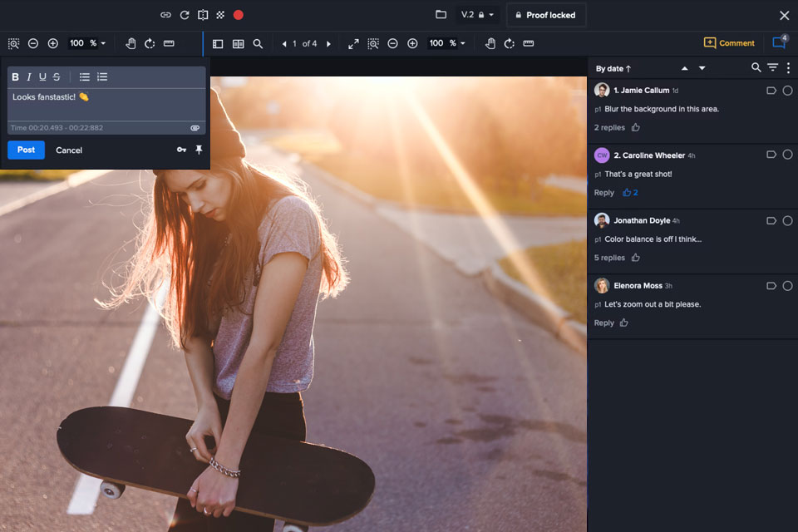
Task: Expand comments with down triangle
Action: click(x=702, y=68)
